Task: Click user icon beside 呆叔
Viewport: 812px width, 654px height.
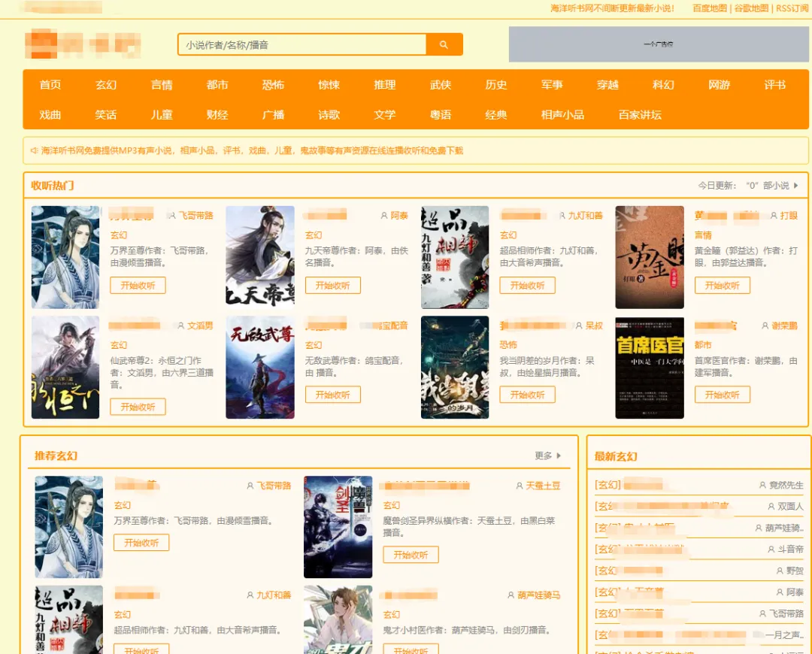Action: click(579, 325)
